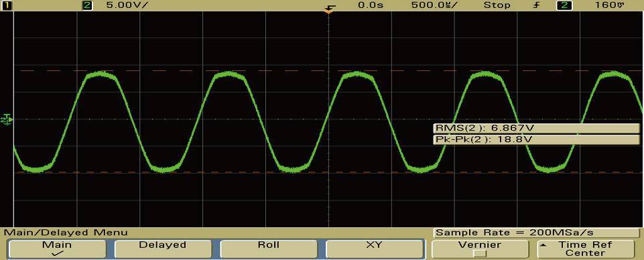Viewport: 644px width, 260px height.
Task: Click the orange trigger position marker
Action: click(328, 12)
